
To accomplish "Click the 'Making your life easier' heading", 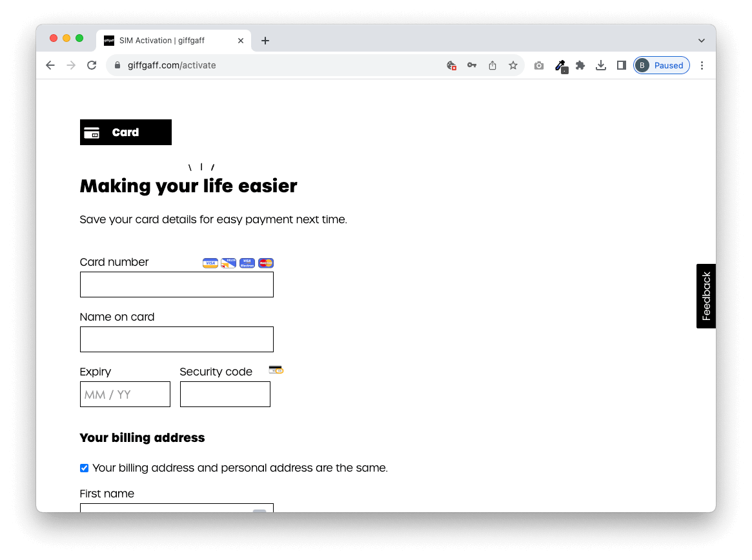I will 188,186.
